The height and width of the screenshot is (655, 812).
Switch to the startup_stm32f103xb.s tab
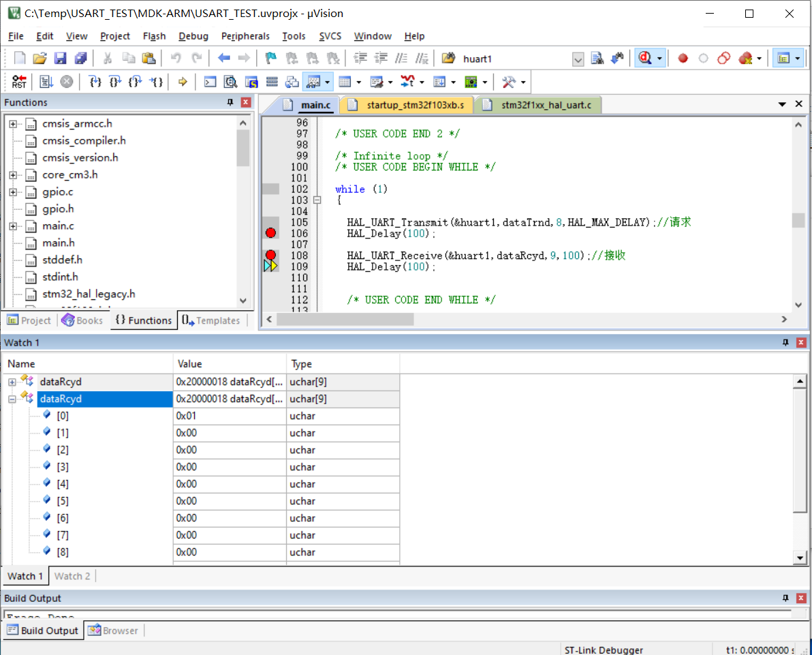409,105
